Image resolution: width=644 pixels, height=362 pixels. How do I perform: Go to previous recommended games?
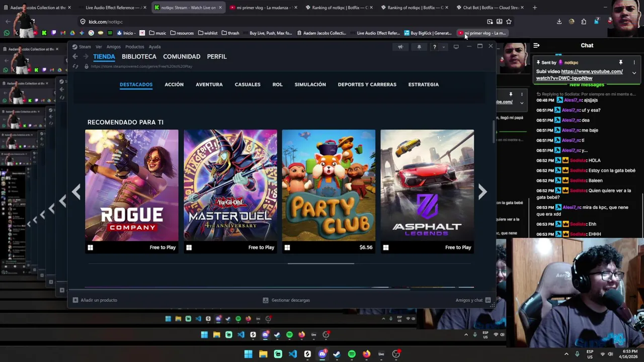coord(76,192)
